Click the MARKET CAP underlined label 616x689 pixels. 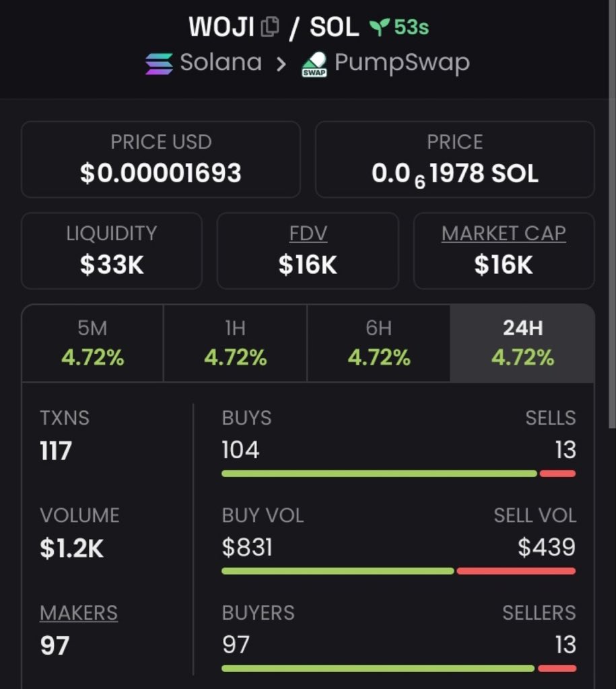(x=504, y=233)
